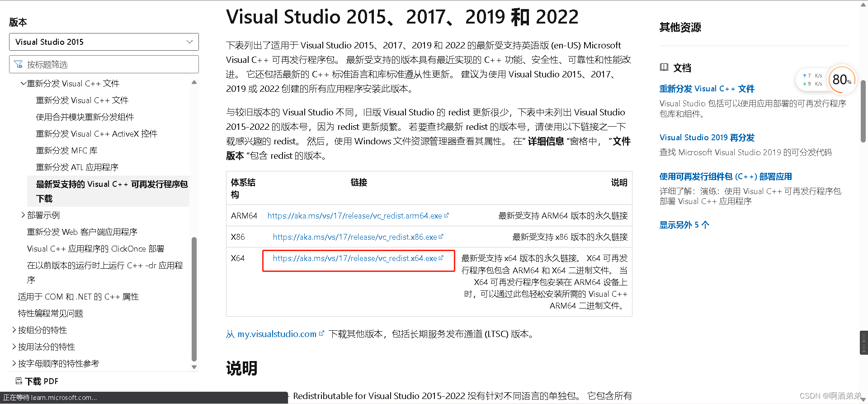This screenshot has width=868, height=404.
Task: Click the 体系结构 table header
Action: pyautogui.click(x=243, y=188)
